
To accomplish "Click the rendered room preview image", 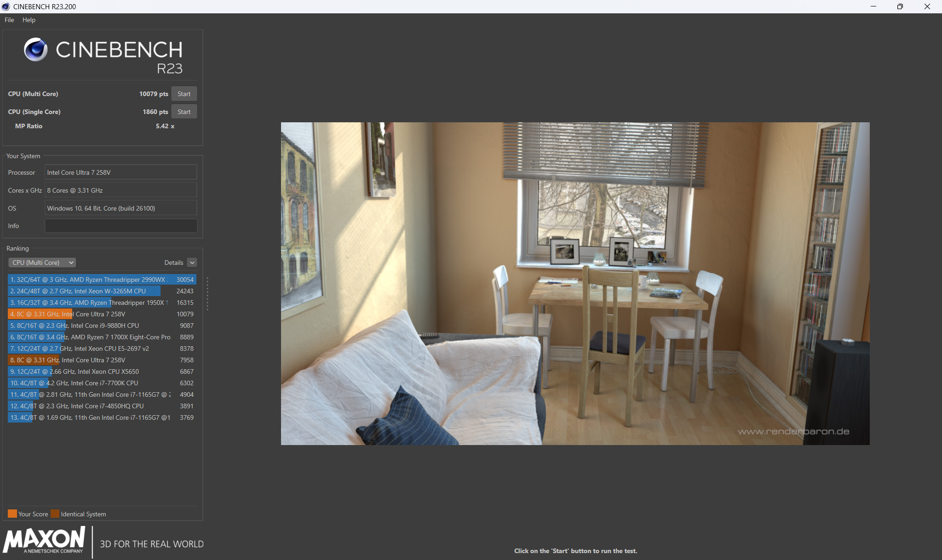I will (575, 283).
